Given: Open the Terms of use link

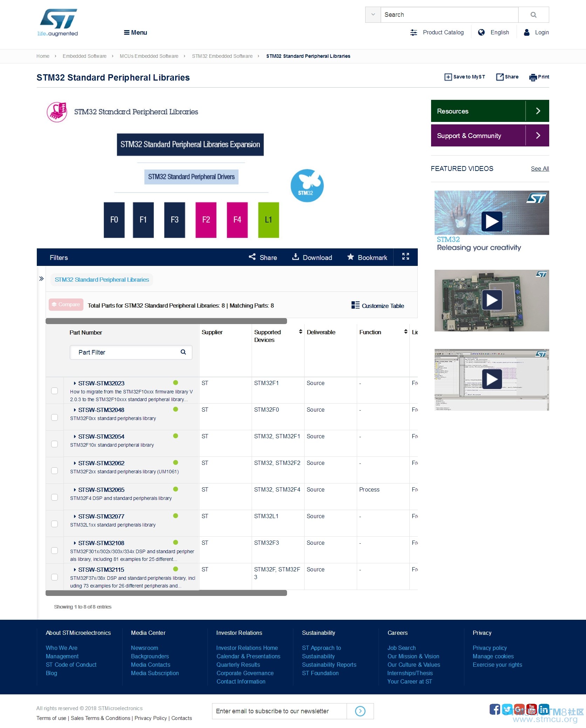Looking at the screenshot, I should coord(51,718).
